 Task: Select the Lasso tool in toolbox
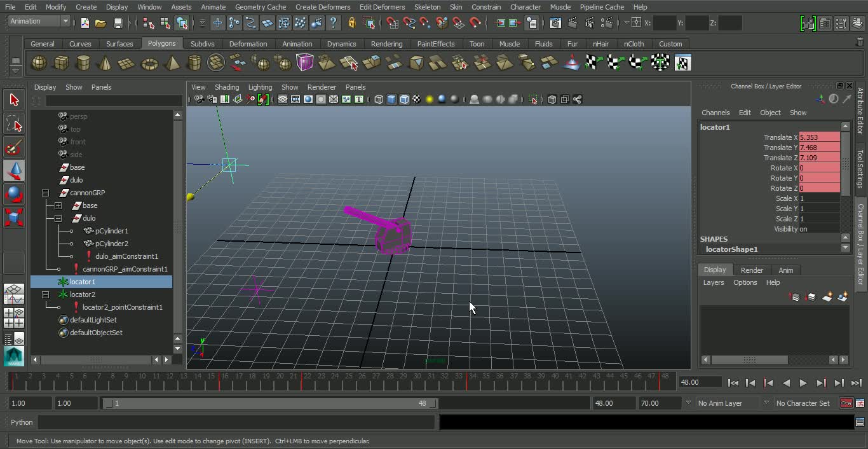point(14,123)
